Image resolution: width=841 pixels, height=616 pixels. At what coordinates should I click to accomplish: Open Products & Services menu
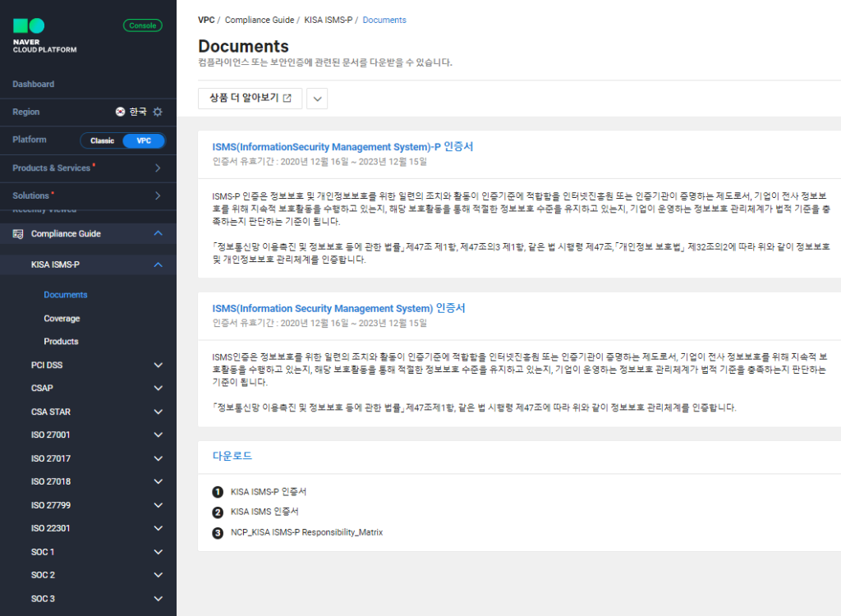(x=52, y=168)
